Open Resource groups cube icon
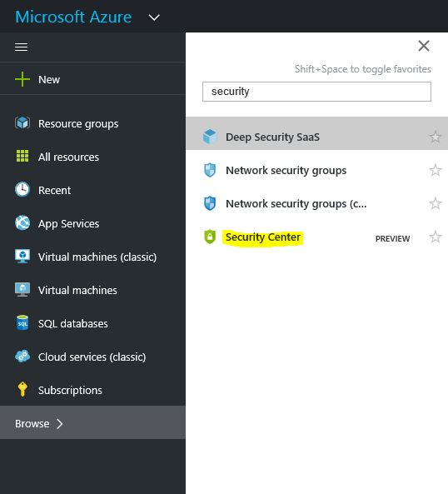This screenshot has width=448, height=494. point(22,122)
